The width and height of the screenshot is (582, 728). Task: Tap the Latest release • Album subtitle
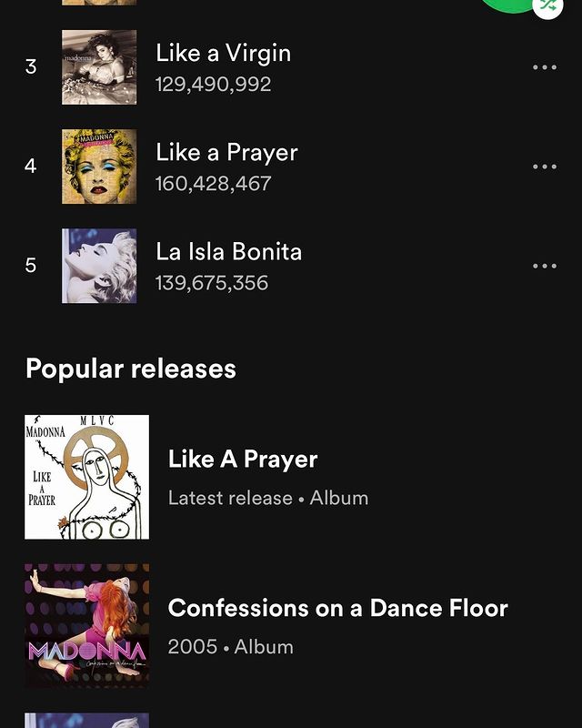(x=268, y=498)
